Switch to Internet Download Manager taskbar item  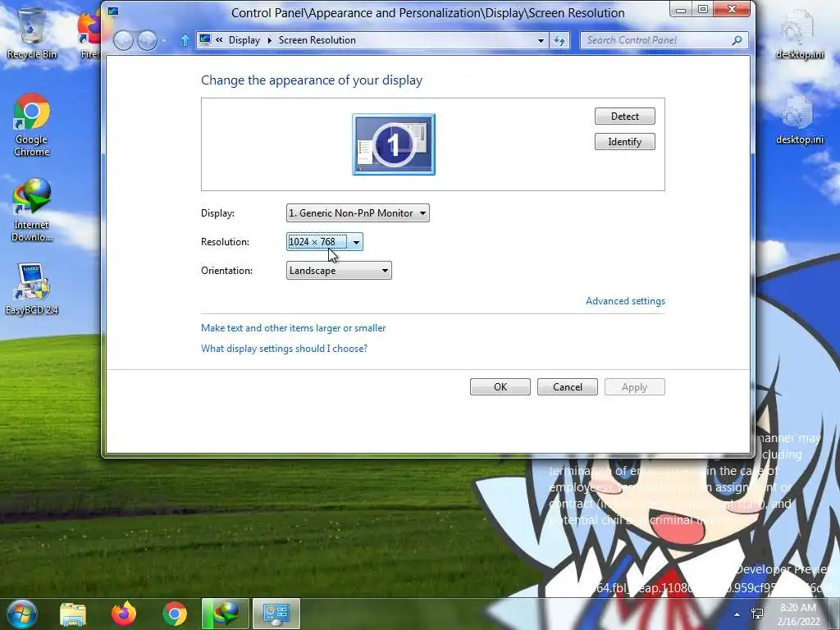pyautogui.click(x=225, y=614)
